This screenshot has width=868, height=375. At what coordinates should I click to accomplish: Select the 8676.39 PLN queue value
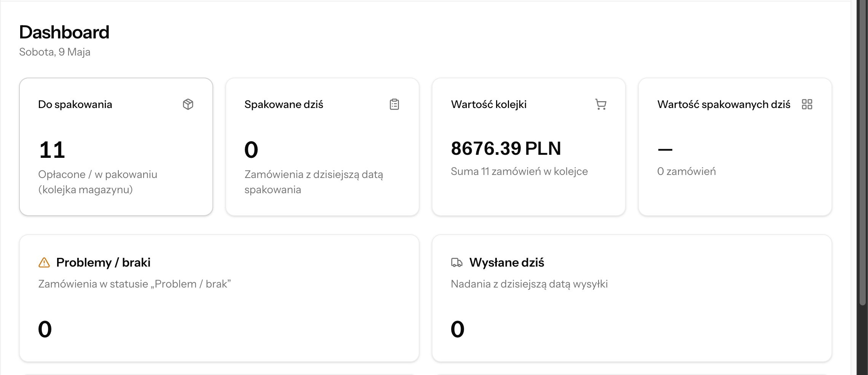506,148
